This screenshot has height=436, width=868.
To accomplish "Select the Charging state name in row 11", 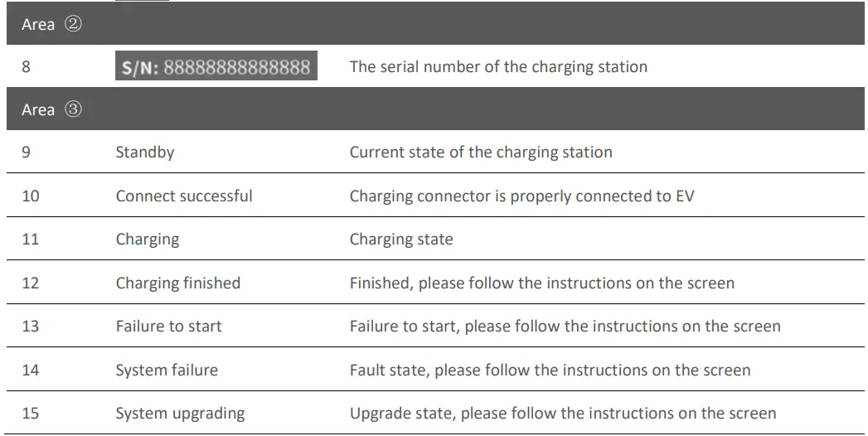I will tap(148, 240).
